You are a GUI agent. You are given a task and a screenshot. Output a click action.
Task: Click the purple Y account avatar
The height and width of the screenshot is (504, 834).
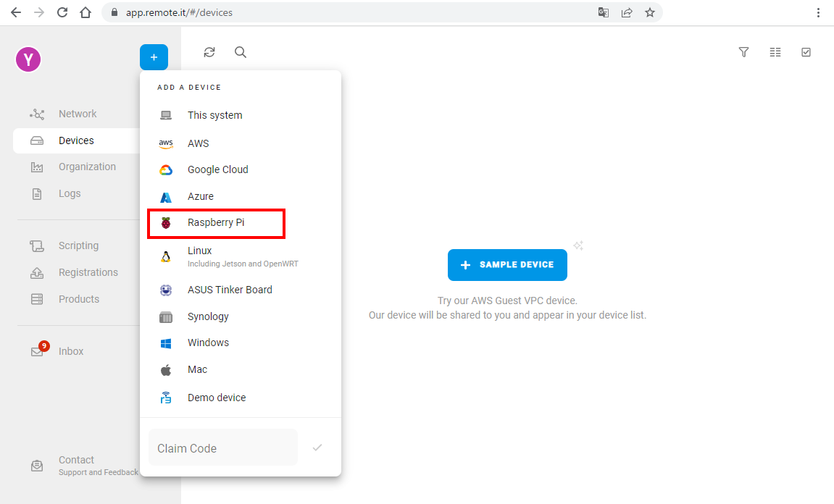(x=28, y=59)
